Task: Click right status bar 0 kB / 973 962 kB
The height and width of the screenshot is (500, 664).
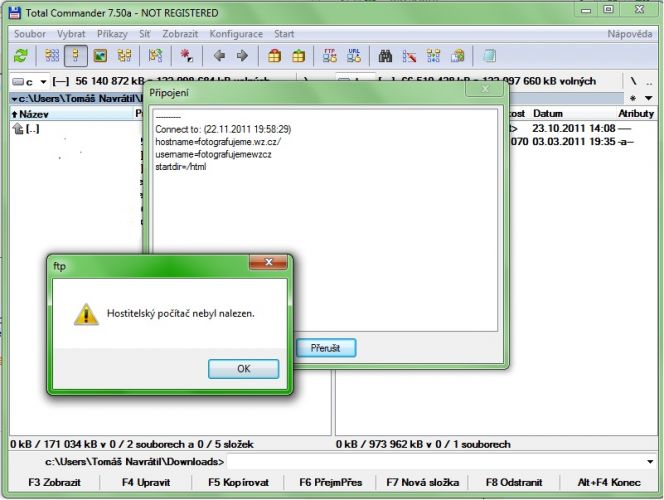Action: (423, 444)
